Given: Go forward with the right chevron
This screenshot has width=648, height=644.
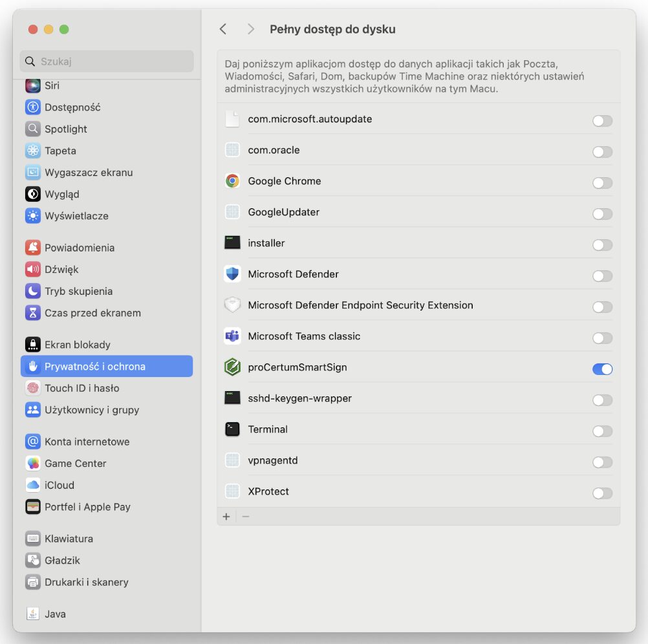Looking at the screenshot, I should 250,29.
